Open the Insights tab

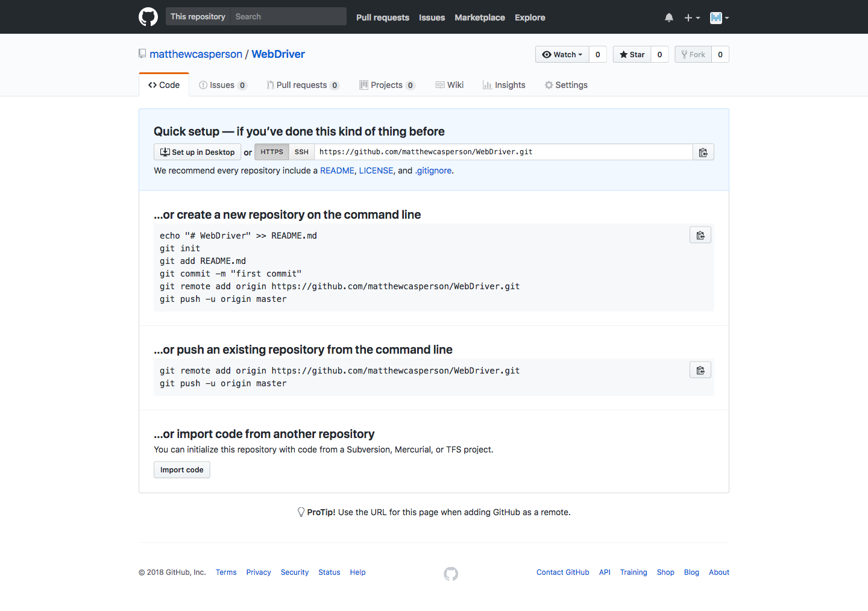tap(504, 85)
